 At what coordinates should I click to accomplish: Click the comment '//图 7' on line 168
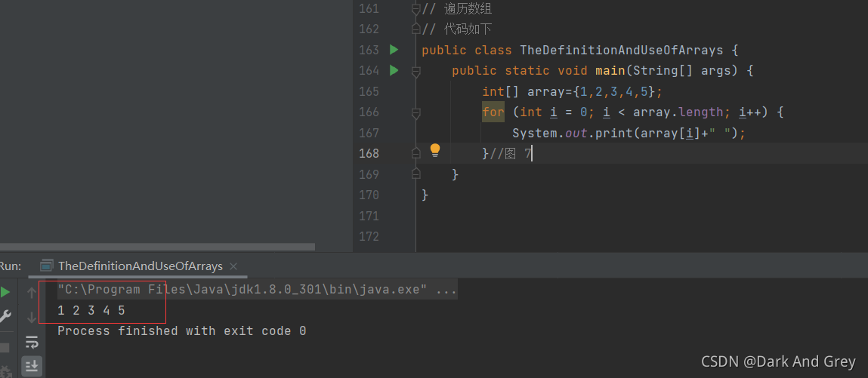coord(509,154)
